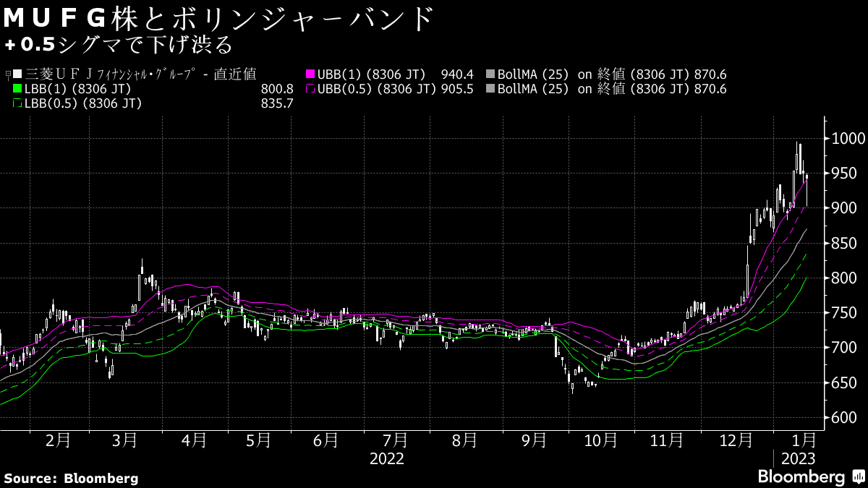The height and width of the screenshot is (488, 868).
Task: Click the Source: Bloomberg attribution
Action: click(70, 477)
